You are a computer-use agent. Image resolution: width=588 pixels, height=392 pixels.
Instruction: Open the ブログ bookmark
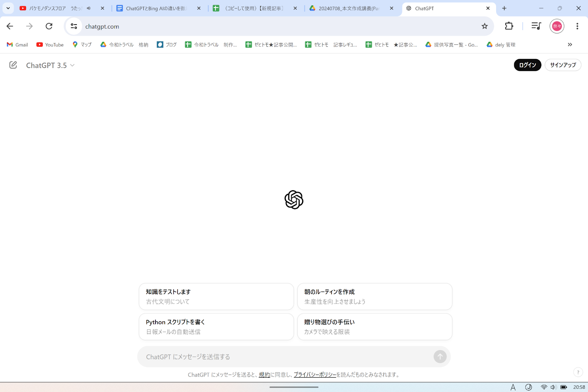(x=166, y=44)
